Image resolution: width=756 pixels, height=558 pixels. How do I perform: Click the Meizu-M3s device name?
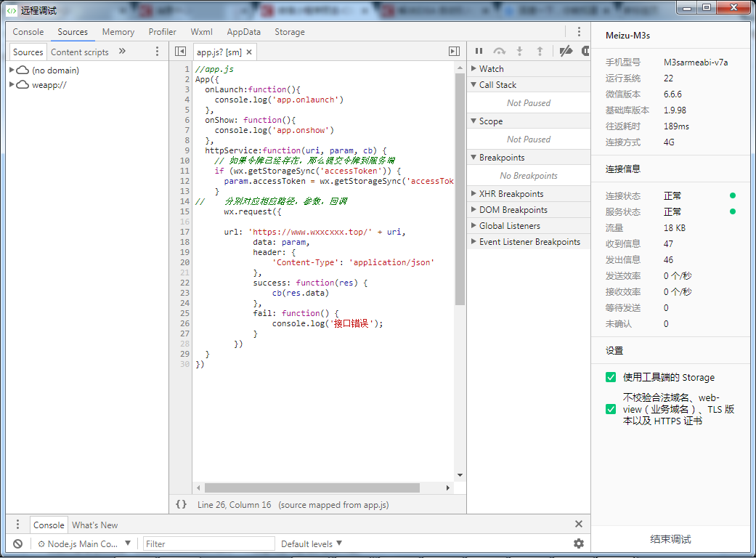tap(627, 36)
